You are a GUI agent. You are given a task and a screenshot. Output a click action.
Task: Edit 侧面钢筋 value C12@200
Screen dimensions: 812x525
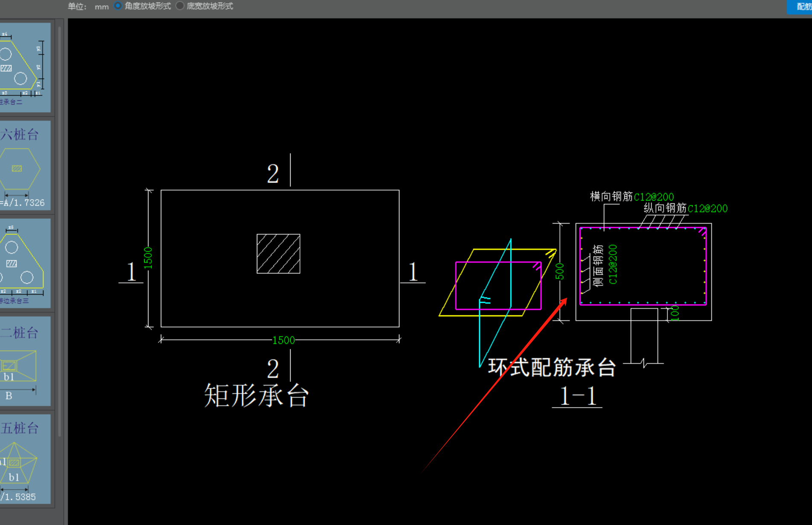coord(613,264)
